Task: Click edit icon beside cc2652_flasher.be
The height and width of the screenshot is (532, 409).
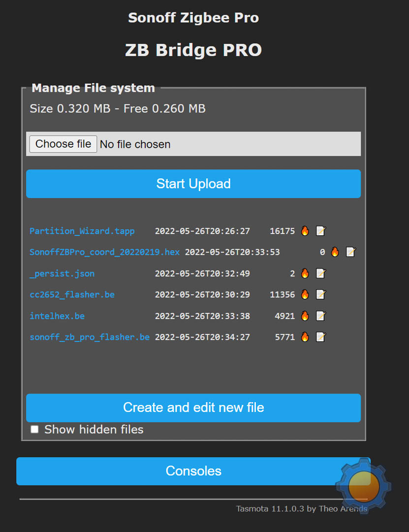Action: click(x=320, y=294)
